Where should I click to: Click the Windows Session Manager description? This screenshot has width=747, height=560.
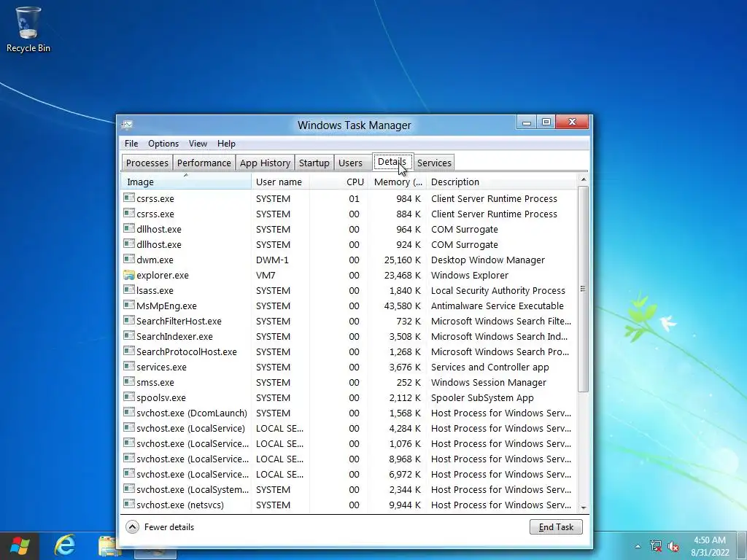pyautogui.click(x=488, y=382)
